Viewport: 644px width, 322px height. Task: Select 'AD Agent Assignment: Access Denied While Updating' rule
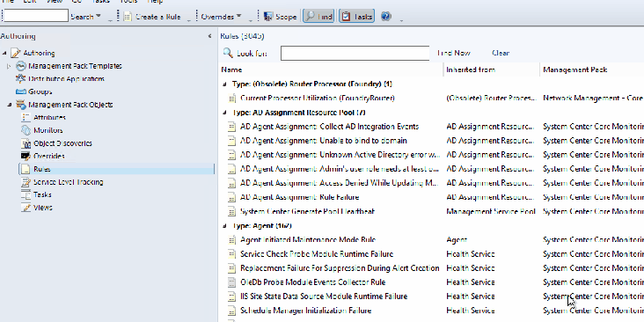340,183
